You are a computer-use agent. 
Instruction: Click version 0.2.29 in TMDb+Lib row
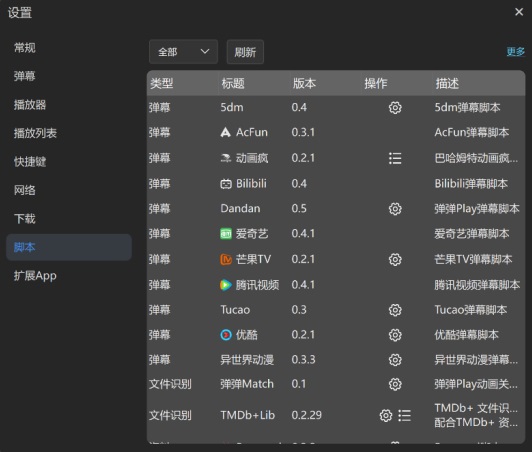coord(306,415)
